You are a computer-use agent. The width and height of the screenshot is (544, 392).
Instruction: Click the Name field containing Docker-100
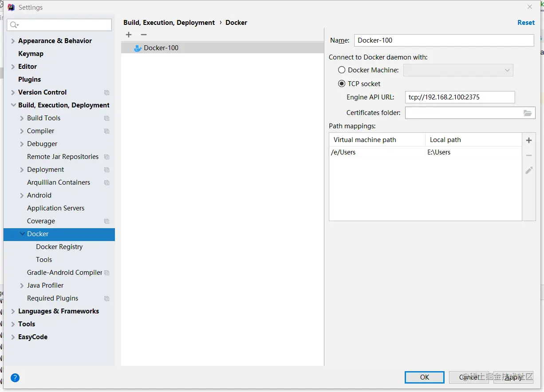444,40
